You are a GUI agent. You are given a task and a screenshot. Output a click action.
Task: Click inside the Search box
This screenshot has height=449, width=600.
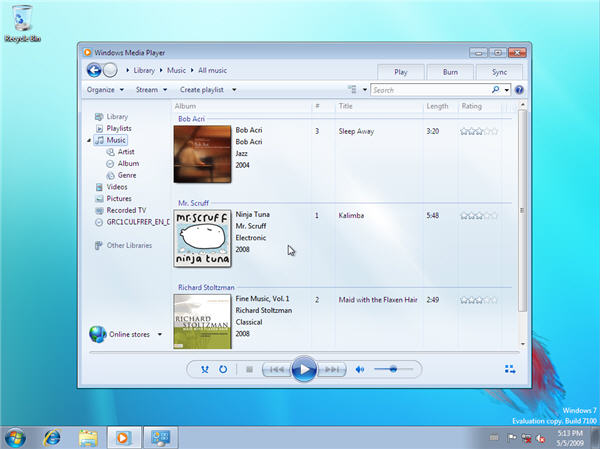click(x=435, y=90)
